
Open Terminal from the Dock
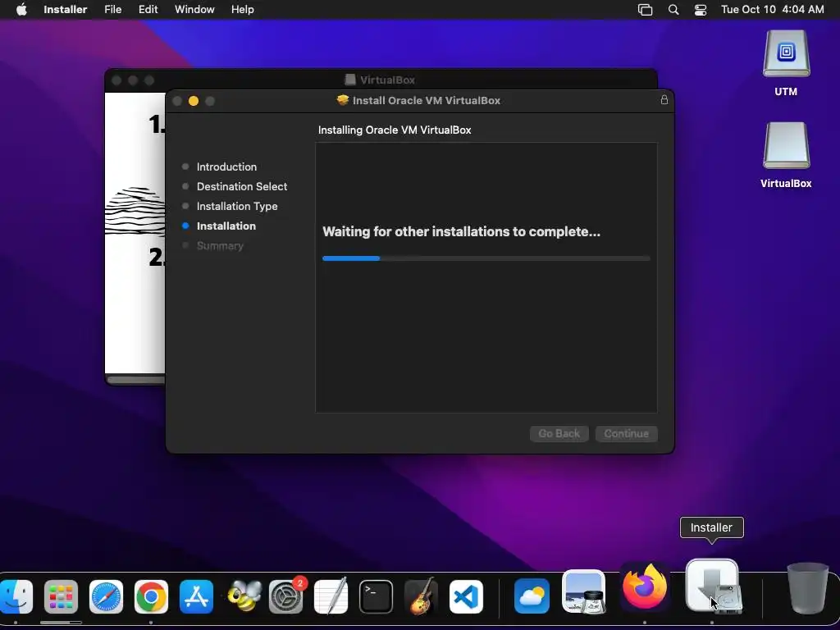coord(376,596)
